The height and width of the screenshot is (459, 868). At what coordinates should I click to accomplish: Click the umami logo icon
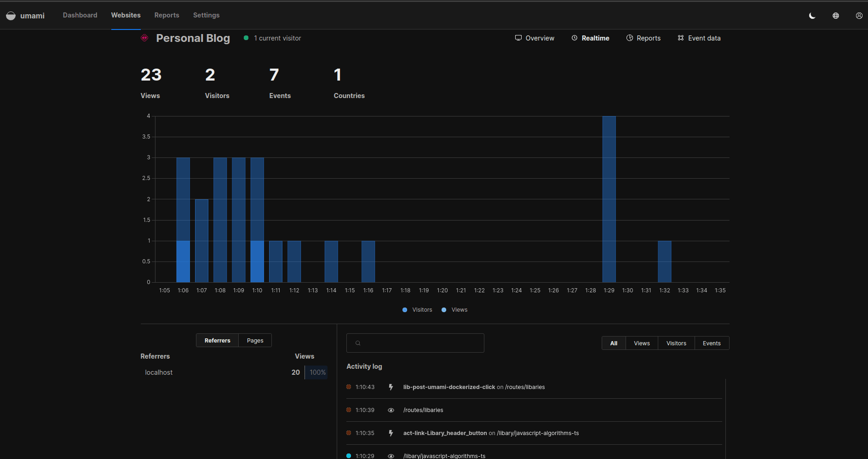tap(11, 16)
